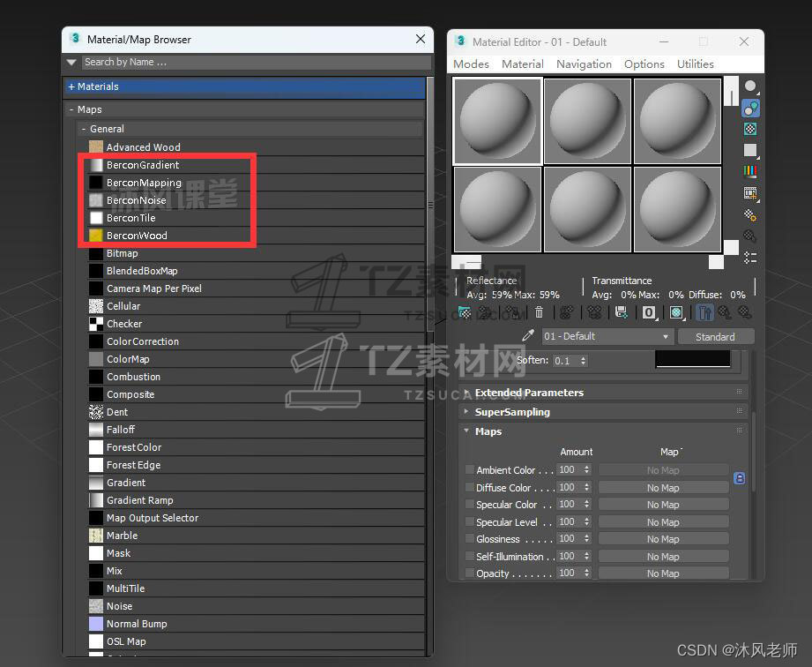Enable the Self-Illumination map checkbox
The height and width of the screenshot is (667, 812).
tap(470, 556)
